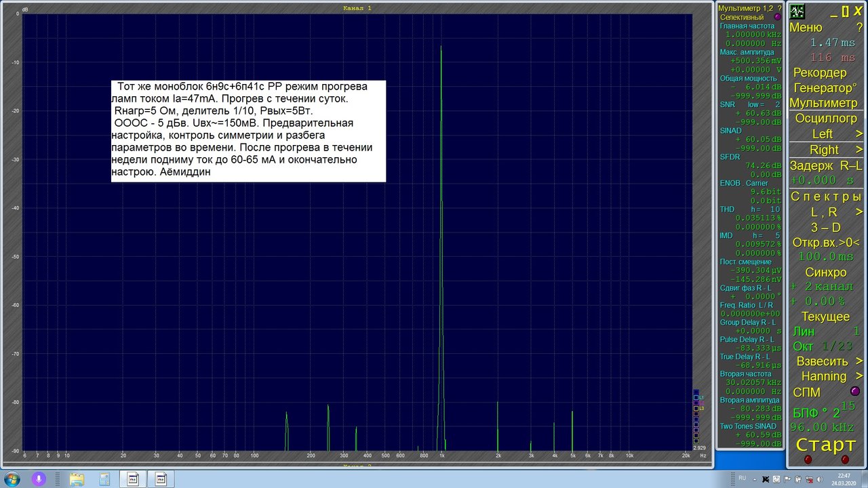Open the third pinned taskbar app
868x488 pixels.
(104, 479)
